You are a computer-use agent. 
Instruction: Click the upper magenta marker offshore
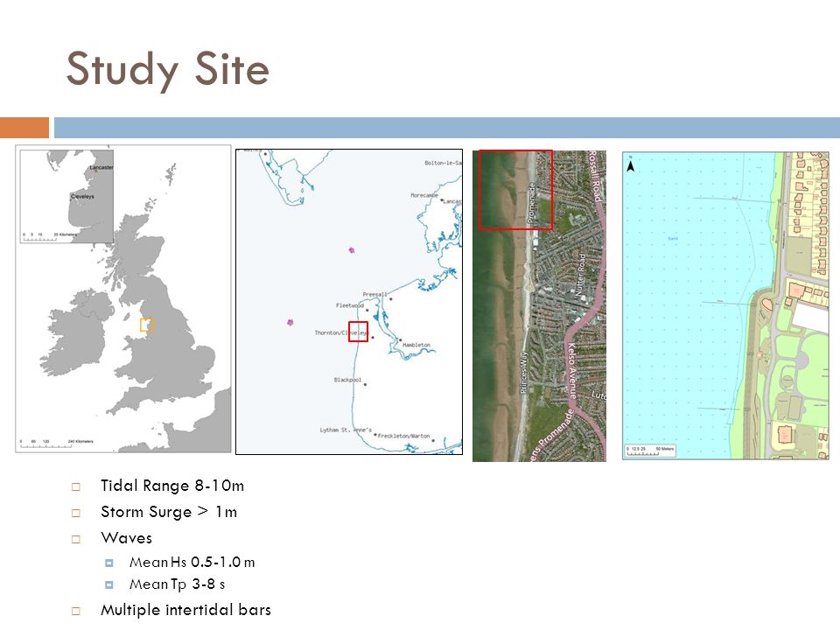pos(352,250)
